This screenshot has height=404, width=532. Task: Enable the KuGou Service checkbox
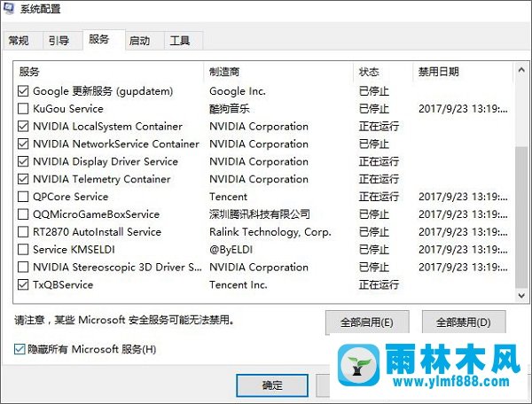click(23, 108)
